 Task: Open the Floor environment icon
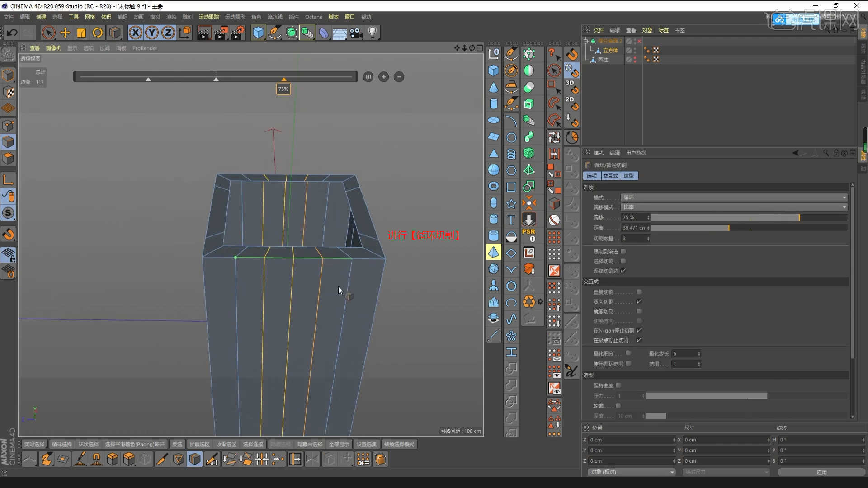click(340, 33)
